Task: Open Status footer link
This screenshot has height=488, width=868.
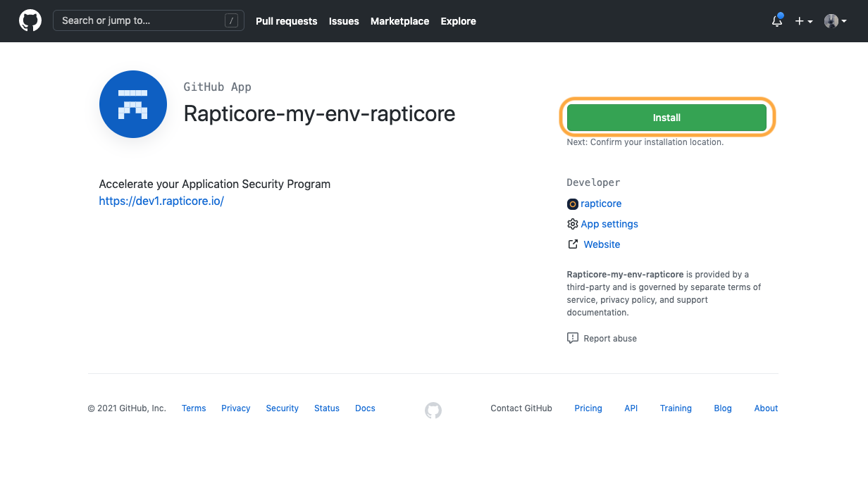Action: click(x=327, y=408)
